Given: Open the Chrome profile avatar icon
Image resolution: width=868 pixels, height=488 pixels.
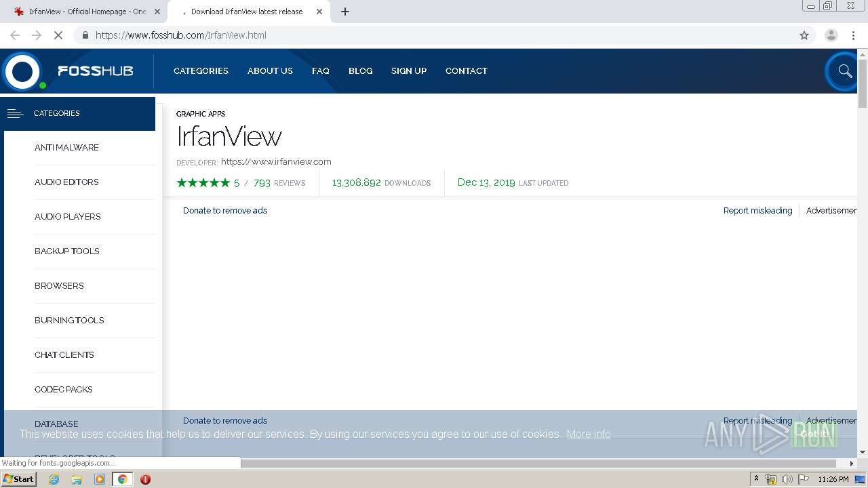Looking at the screenshot, I should (x=831, y=35).
